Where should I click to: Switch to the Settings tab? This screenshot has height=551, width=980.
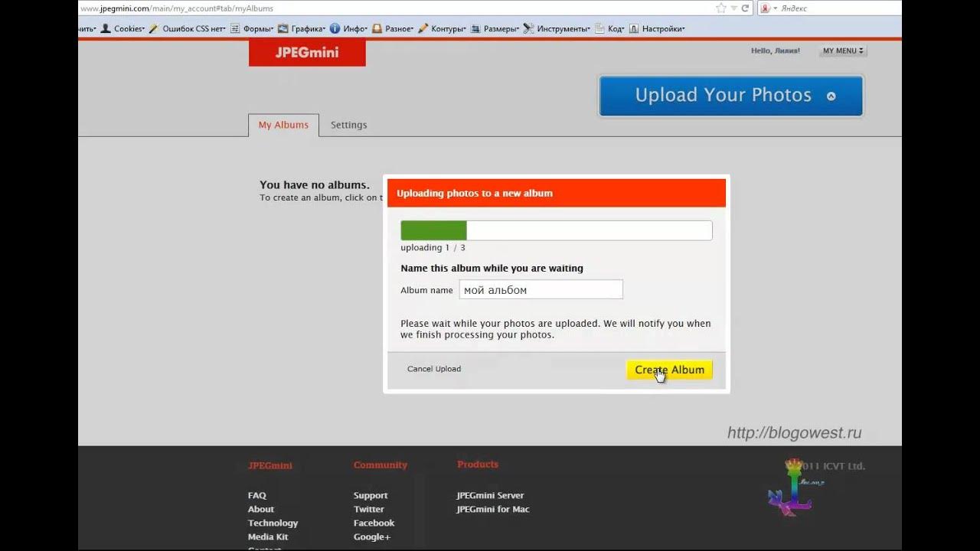click(x=348, y=125)
